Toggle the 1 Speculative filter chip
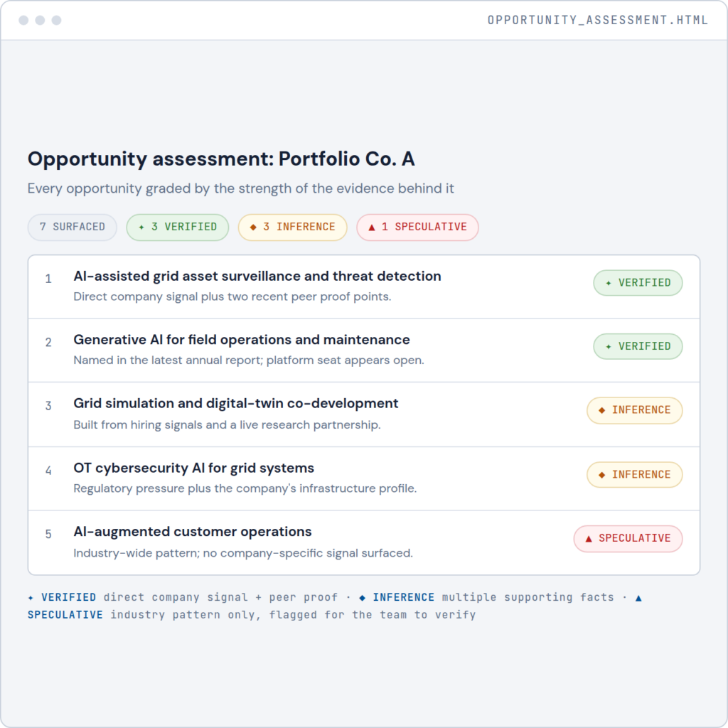The image size is (728, 728). (x=417, y=227)
